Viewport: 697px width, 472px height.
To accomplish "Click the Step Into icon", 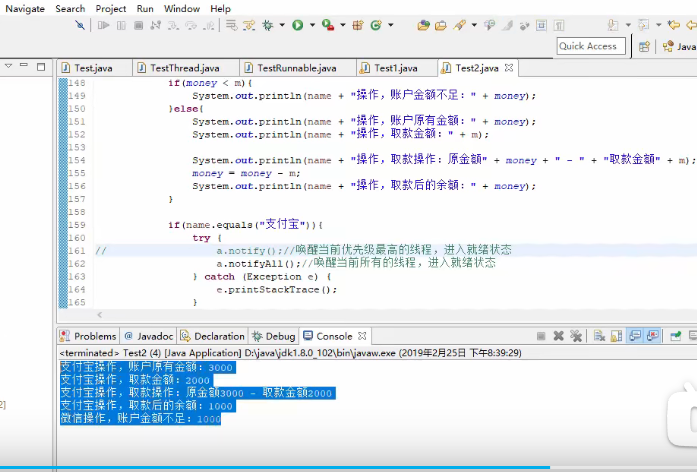I will coord(173,25).
